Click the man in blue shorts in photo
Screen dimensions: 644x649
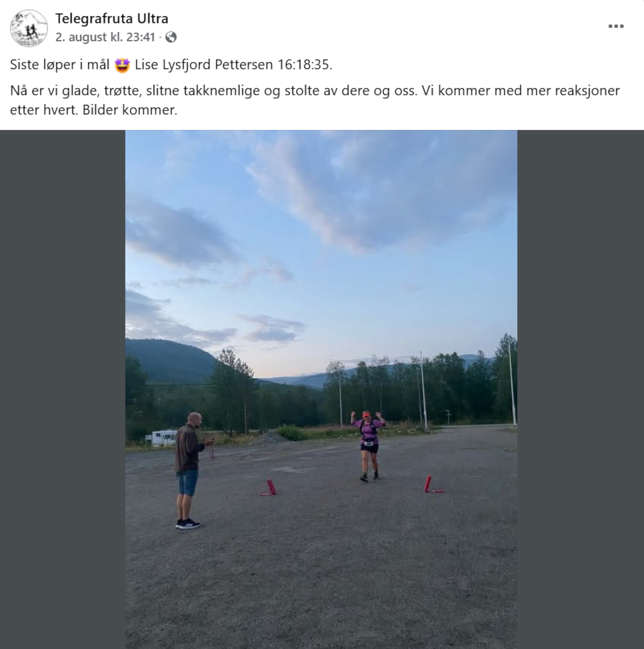pos(189,470)
